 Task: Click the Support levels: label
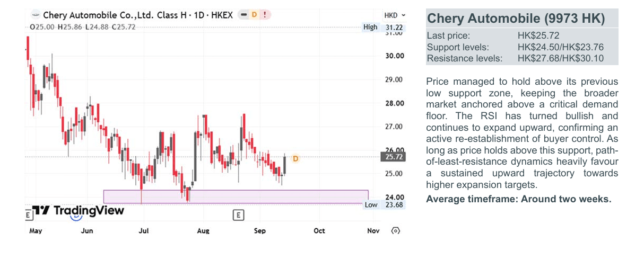click(x=458, y=47)
